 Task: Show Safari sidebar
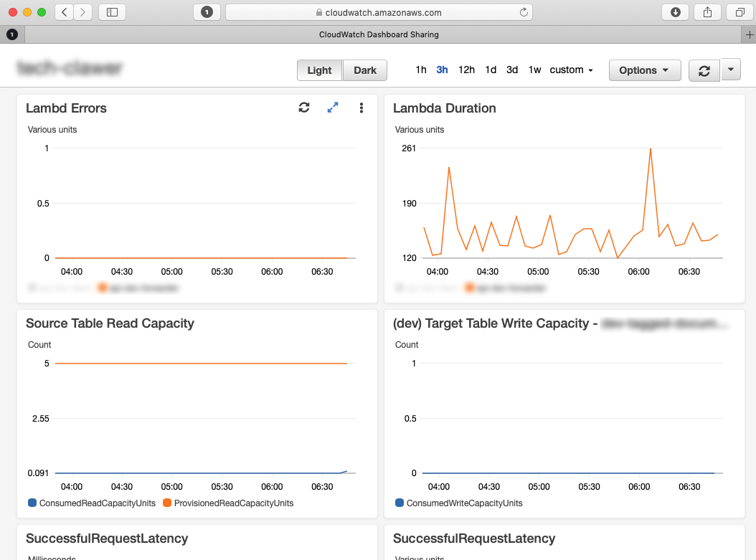coord(113,12)
